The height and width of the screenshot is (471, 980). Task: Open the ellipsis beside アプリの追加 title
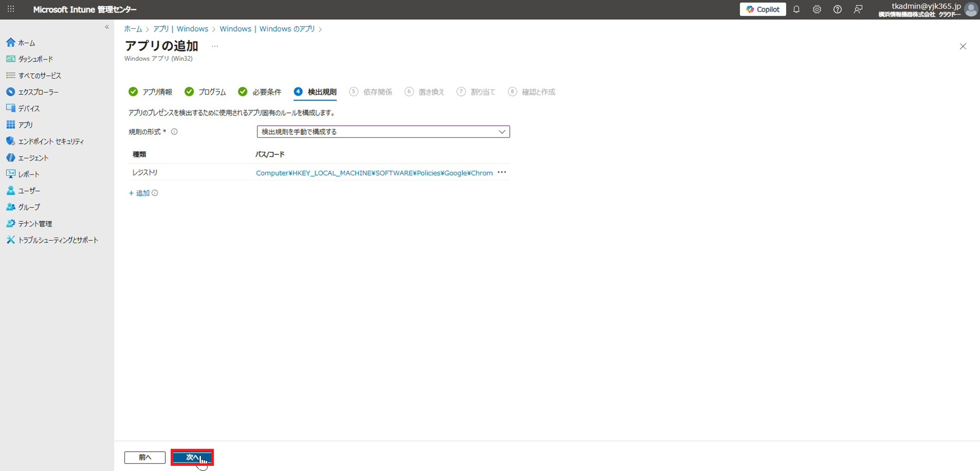pos(215,46)
